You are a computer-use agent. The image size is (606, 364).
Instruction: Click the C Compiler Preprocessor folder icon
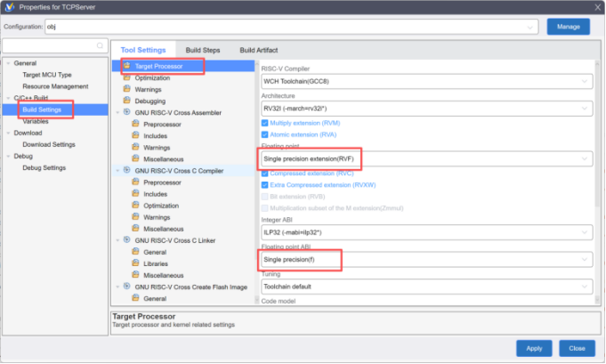click(135, 182)
